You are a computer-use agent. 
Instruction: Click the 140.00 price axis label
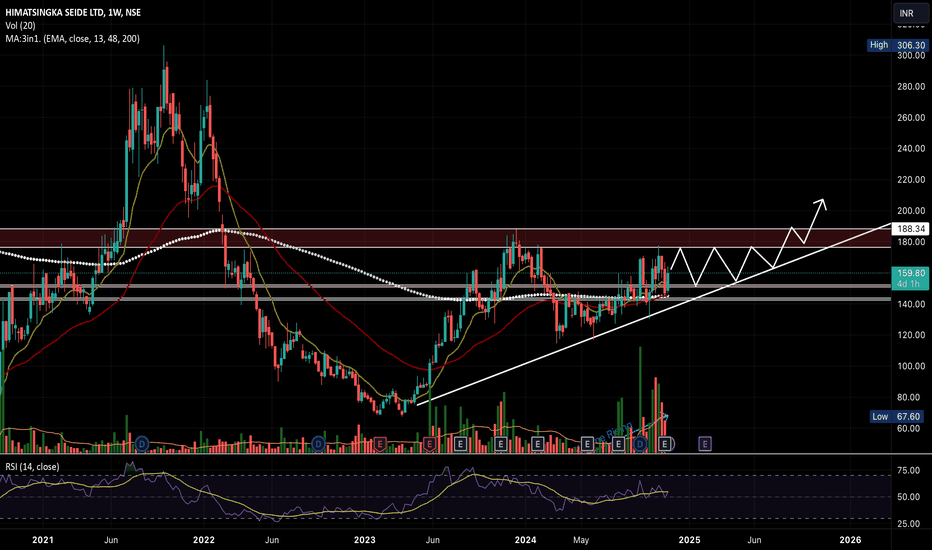coord(911,304)
